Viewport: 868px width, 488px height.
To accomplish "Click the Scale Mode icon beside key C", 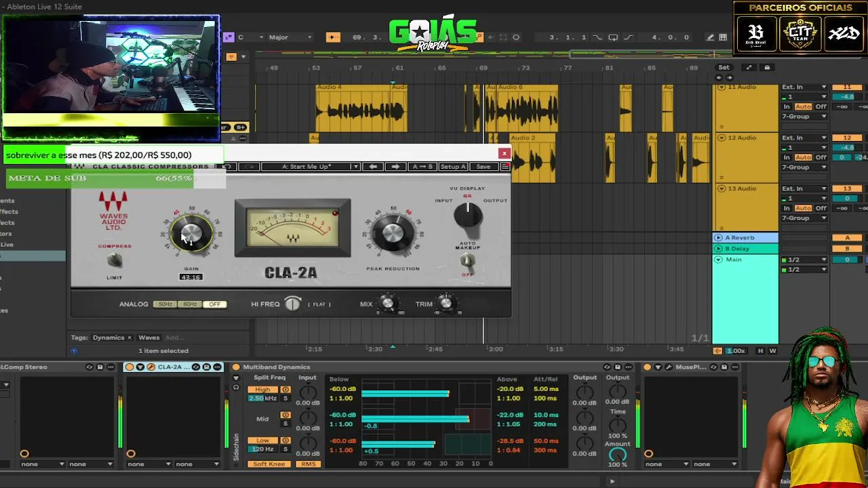I will pos(229,37).
